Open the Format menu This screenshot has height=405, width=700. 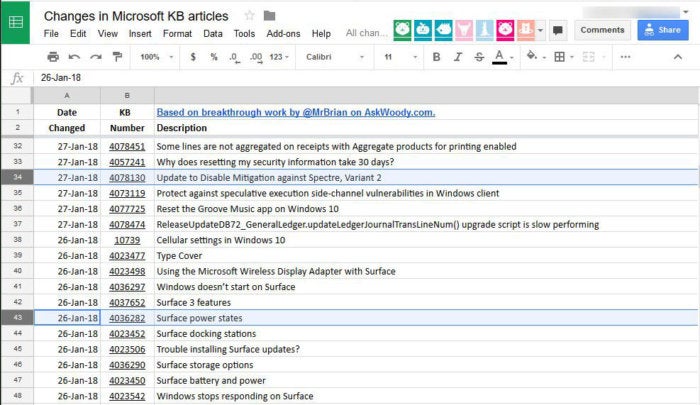pos(177,33)
